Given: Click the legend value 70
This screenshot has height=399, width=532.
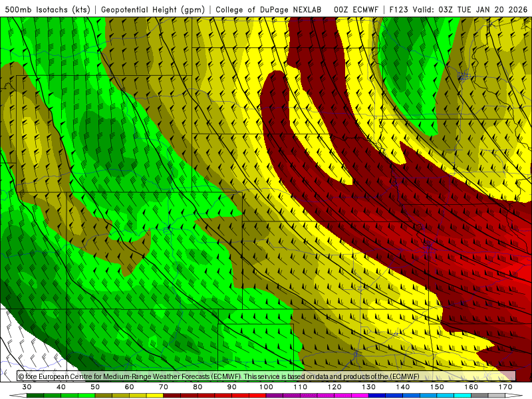Looking at the screenshot, I should click(x=164, y=387).
